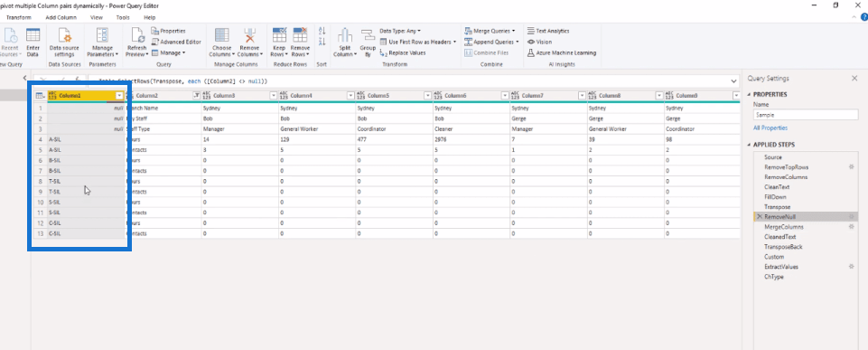Open the Column1 filter dropdown
Screen dimensions: 868x350
click(x=119, y=96)
